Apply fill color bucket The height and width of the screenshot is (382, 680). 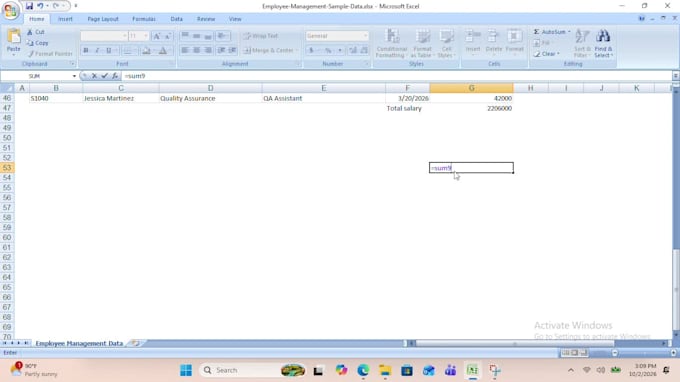coord(147,51)
